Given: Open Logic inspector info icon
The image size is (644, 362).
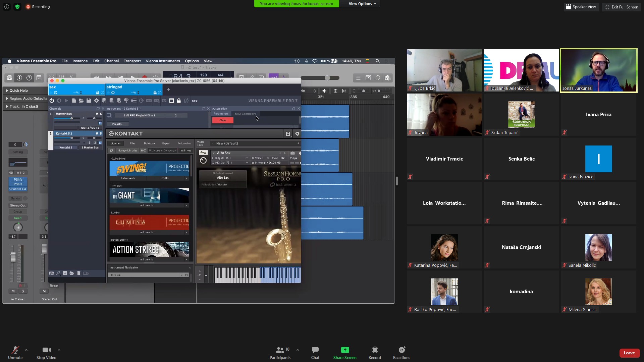Looking at the screenshot, I should pyautogui.click(x=19, y=78).
